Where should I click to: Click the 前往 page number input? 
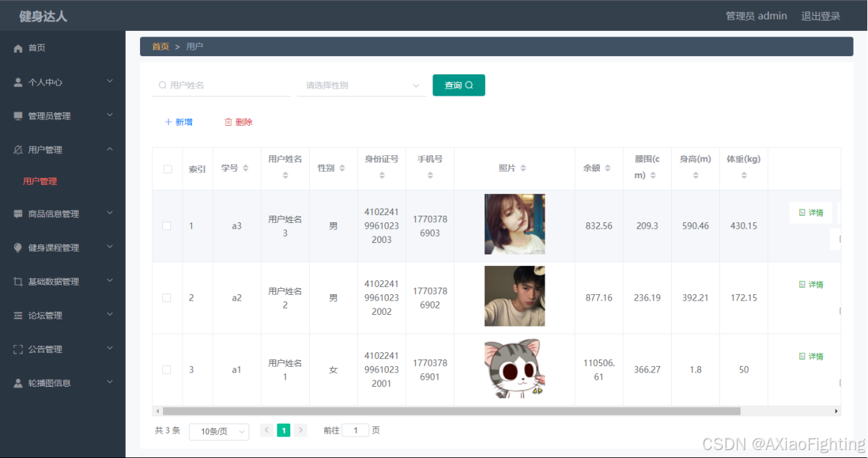point(355,430)
